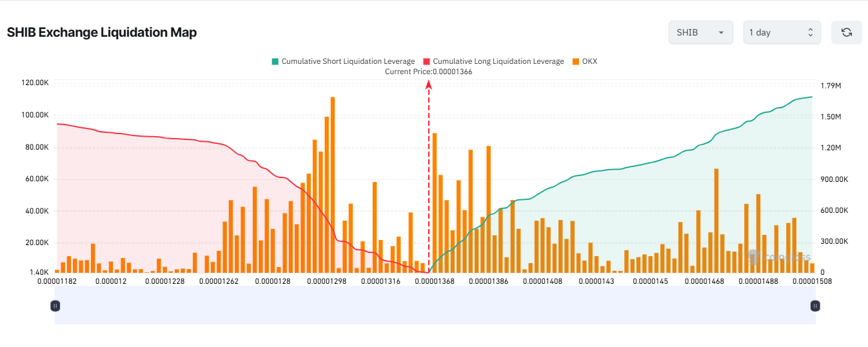Toggle the OKX legend series
The width and height of the screenshot is (868, 347).
[584, 61]
